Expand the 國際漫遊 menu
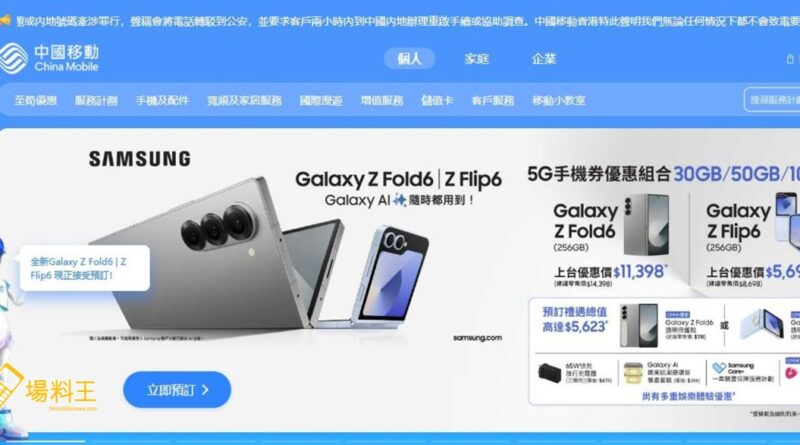 pos(321,101)
